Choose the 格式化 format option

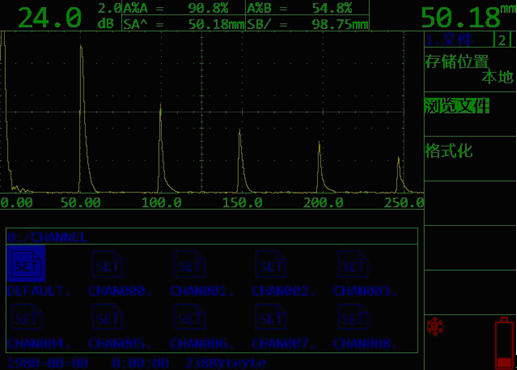point(449,151)
